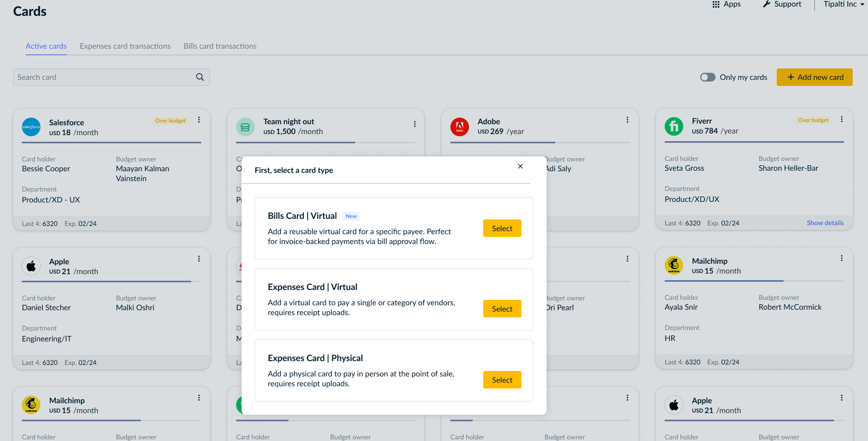The height and width of the screenshot is (441, 868).
Task: Click Fiverr budget progress bar
Action: pyautogui.click(x=754, y=142)
